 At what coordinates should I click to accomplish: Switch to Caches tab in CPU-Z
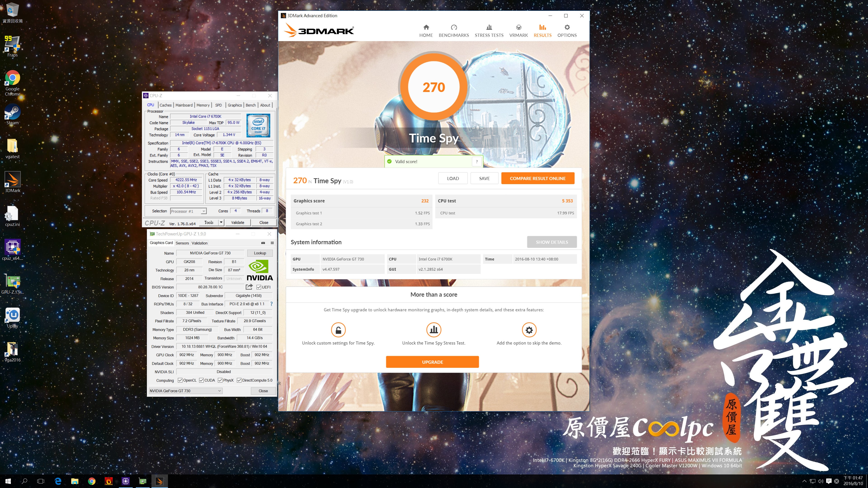[165, 105]
